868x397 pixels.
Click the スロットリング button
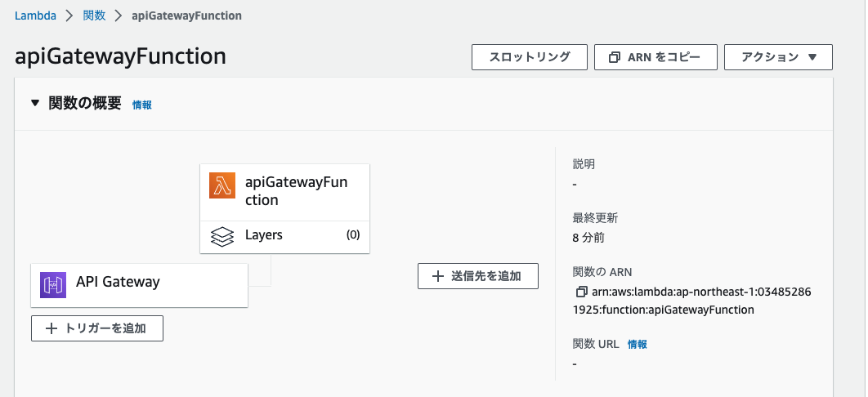pos(529,57)
